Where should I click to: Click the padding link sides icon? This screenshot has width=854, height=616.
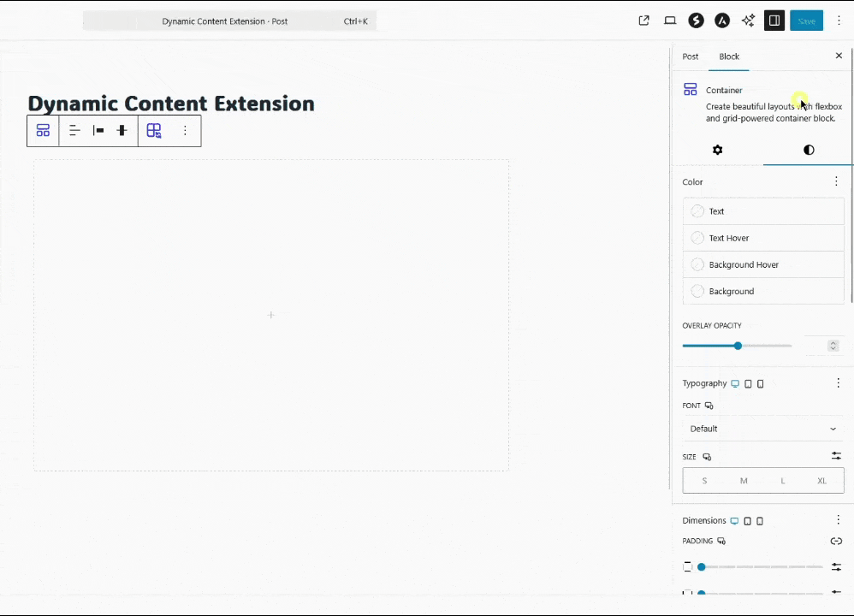(836, 541)
